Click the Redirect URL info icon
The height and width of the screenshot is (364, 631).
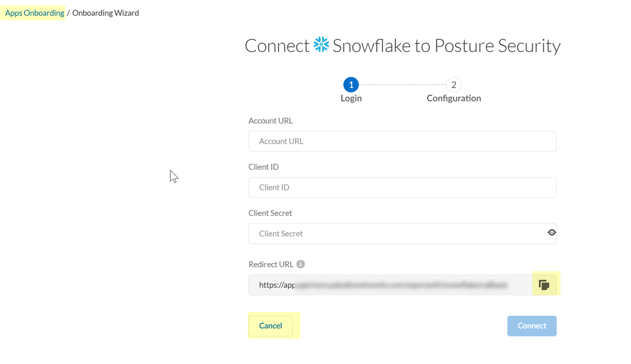[301, 264]
